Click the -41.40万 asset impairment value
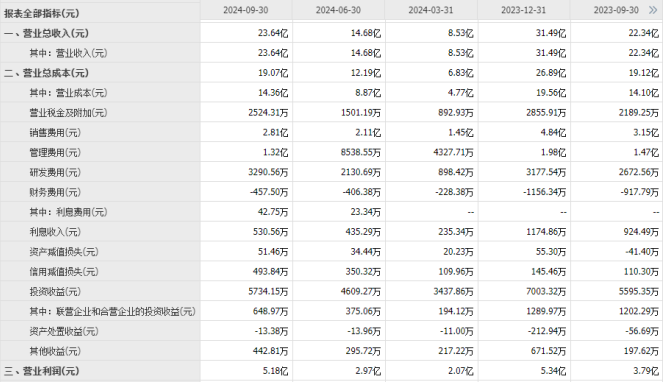Image resolution: width=664 pixels, height=385 pixels. 642,252
